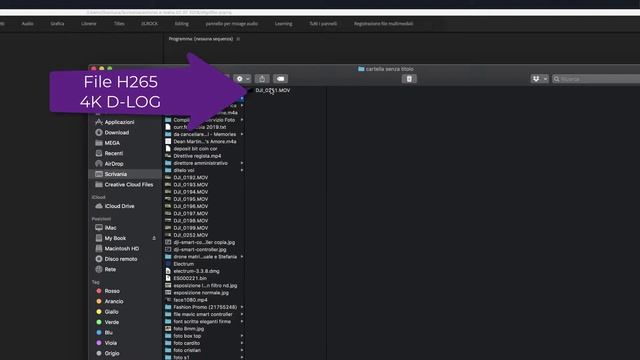Viewport: 640px width, 360px height.
Task: Expand the Fashion Promo (21755248) folder arrow
Action: pos(242,307)
